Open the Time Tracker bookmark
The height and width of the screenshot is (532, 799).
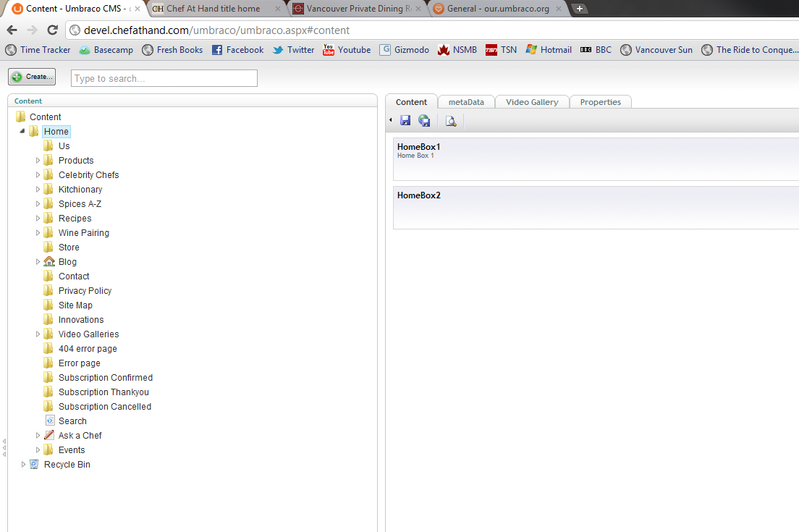pos(38,50)
